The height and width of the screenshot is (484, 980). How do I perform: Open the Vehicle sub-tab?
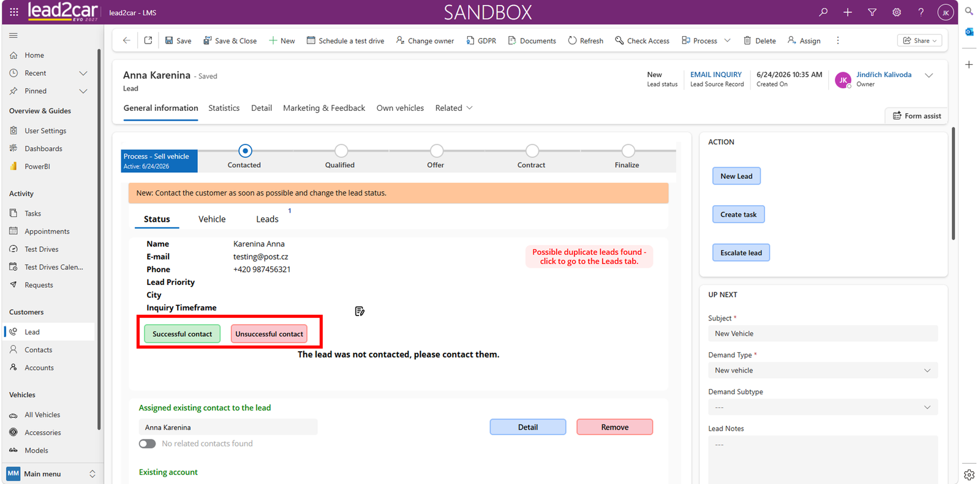pyautogui.click(x=212, y=219)
